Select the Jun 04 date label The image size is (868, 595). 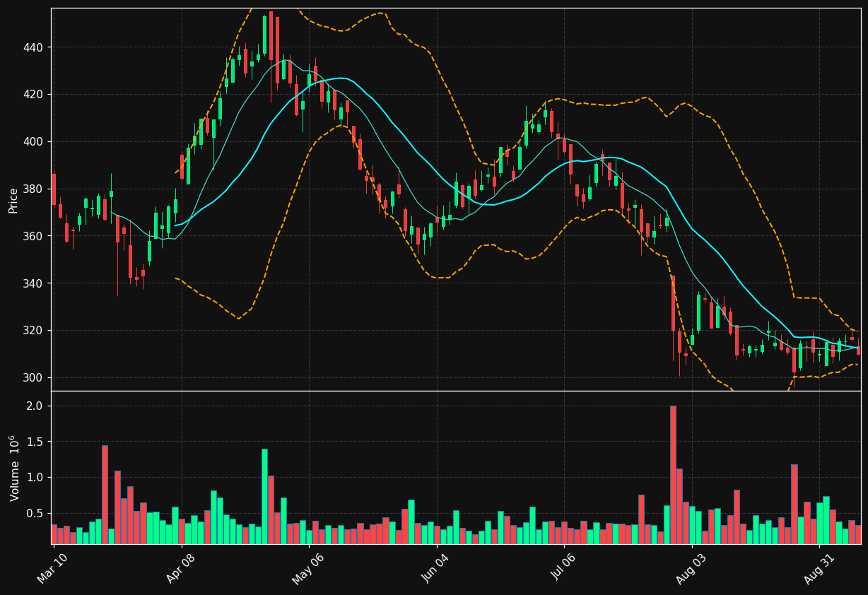pyautogui.click(x=436, y=569)
